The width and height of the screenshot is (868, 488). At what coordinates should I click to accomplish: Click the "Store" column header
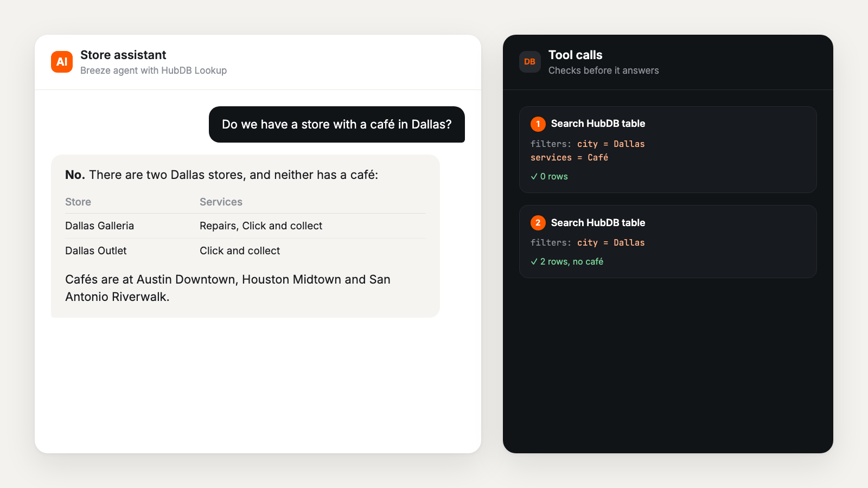(x=78, y=202)
